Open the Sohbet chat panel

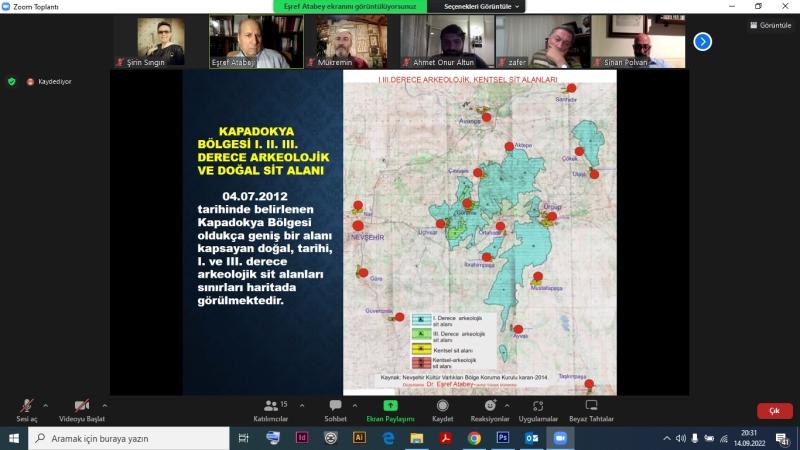pyautogui.click(x=335, y=408)
